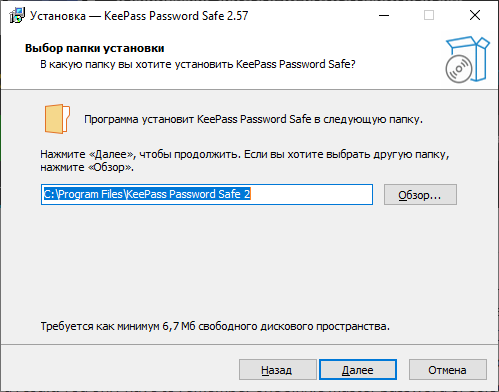Go back with the Назад button
Viewport: 499px width, 392px height.
pyautogui.click(x=277, y=370)
